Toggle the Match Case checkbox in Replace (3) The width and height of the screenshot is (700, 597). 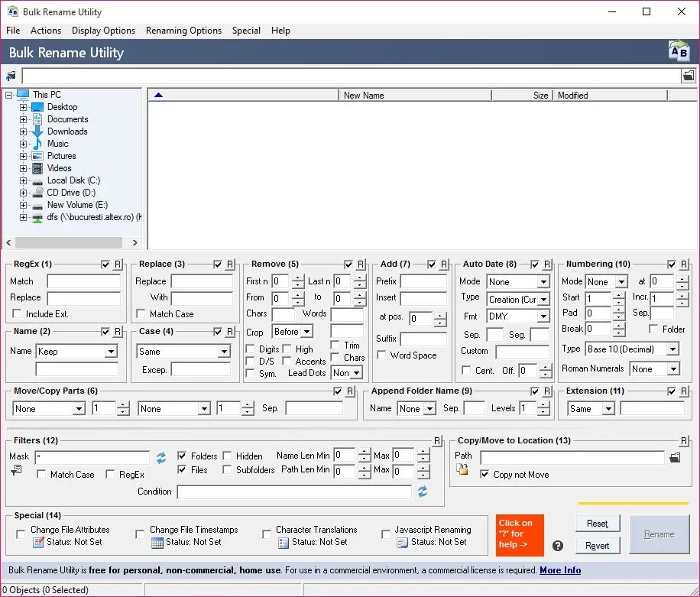[141, 313]
